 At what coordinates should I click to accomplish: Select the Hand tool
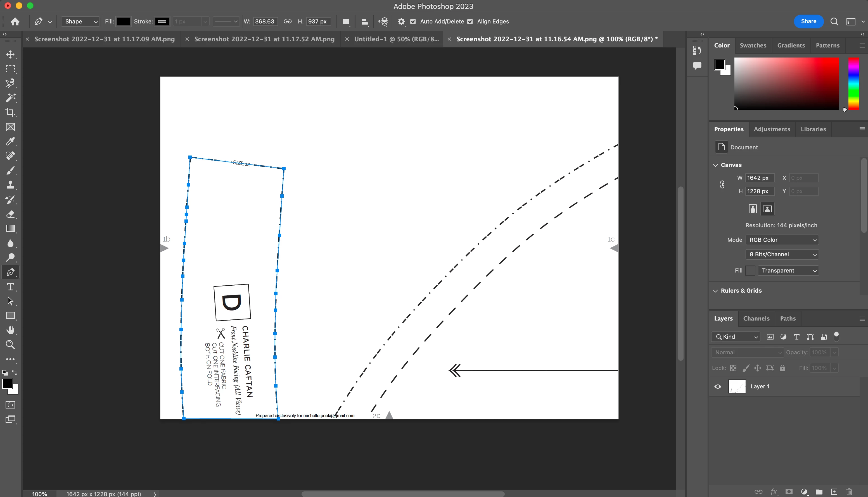point(10,330)
